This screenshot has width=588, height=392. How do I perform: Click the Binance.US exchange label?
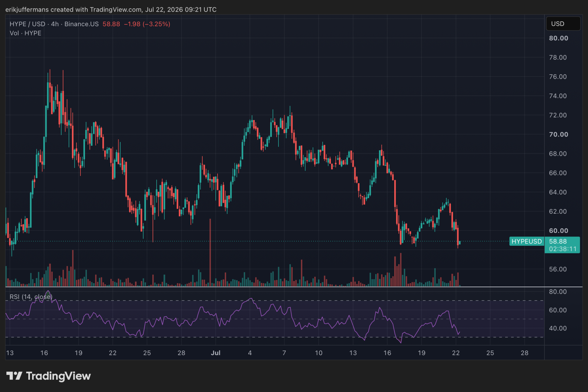82,24
